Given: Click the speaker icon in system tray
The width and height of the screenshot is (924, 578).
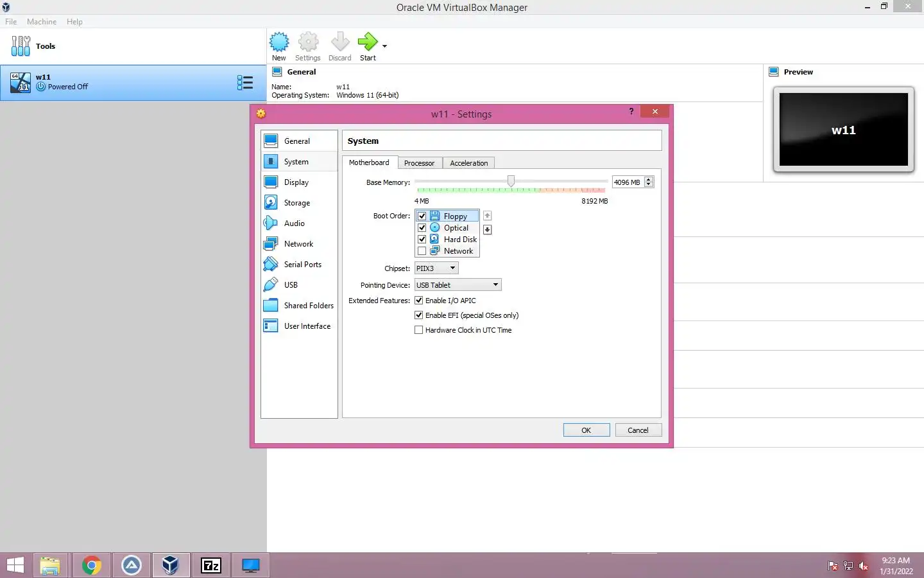Looking at the screenshot, I should point(864,566).
